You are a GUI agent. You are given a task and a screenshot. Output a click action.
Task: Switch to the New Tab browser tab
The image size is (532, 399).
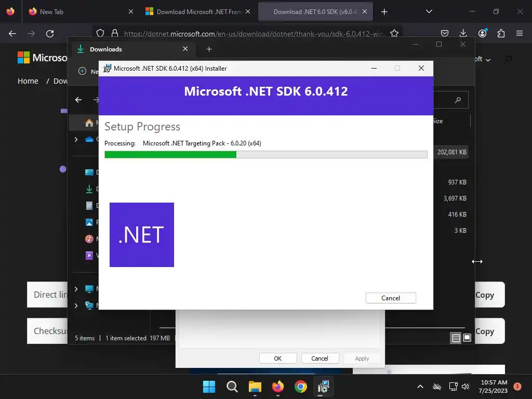click(80, 11)
